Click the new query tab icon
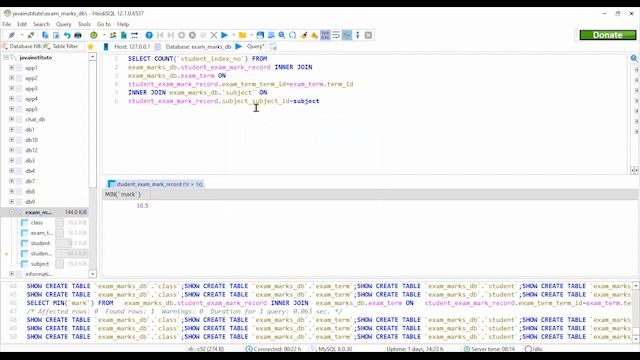The width and height of the screenshot is (640, 360). [273, 47]
